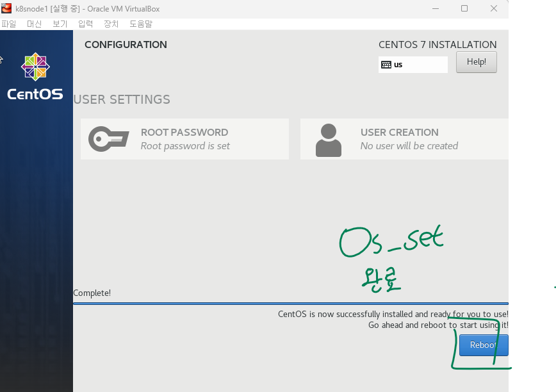
Task: Open the 머신 menu
Action: point(35,24)
